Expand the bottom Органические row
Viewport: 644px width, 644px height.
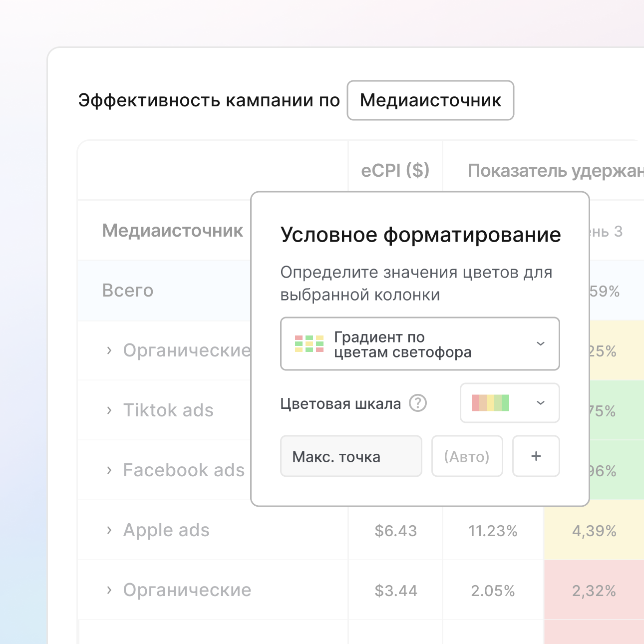109,590
